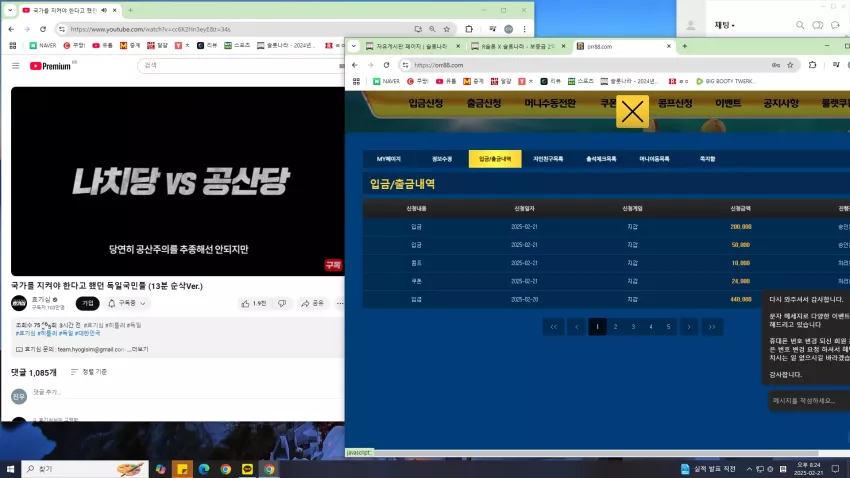
Task: Open 머니수동전환 in top menu
Action: coord(550,104)
